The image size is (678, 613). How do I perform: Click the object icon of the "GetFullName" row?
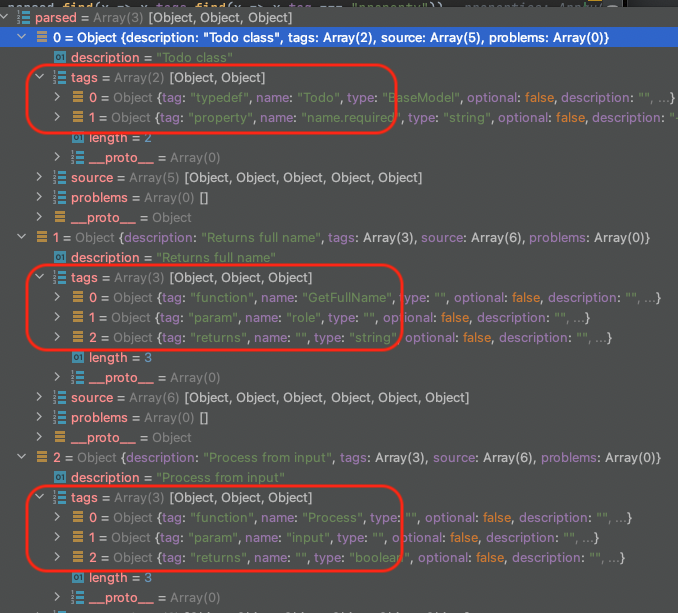[x=78, y=297]
